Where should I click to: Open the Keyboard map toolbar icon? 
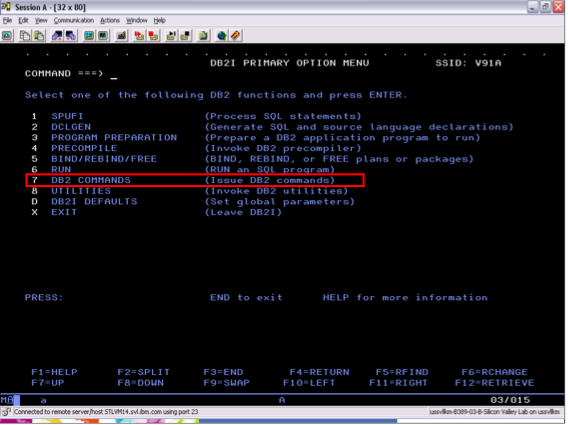121,36
